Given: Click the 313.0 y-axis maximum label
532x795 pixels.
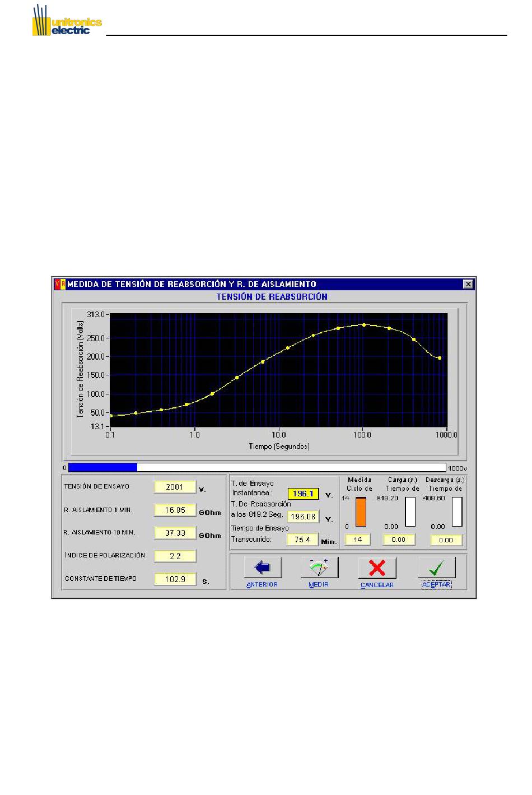Looking at the screenshot, I should click(96, 314).
